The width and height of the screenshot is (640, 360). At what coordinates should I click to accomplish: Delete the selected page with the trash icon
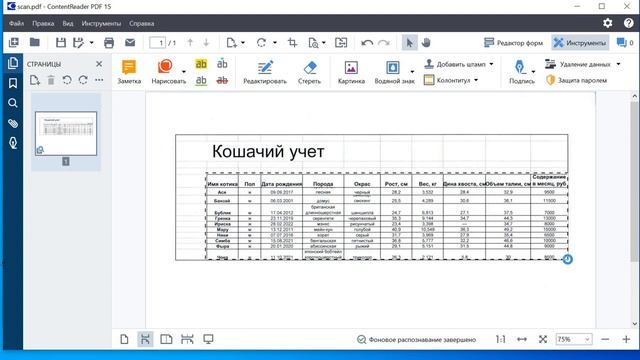(x=51, y=80)
